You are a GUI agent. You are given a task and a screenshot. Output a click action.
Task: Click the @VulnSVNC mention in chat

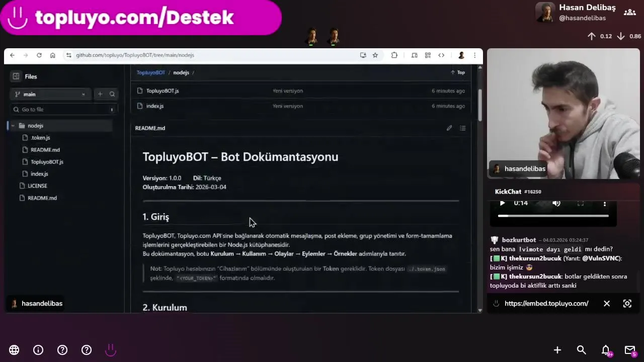[x=601, y=258]
